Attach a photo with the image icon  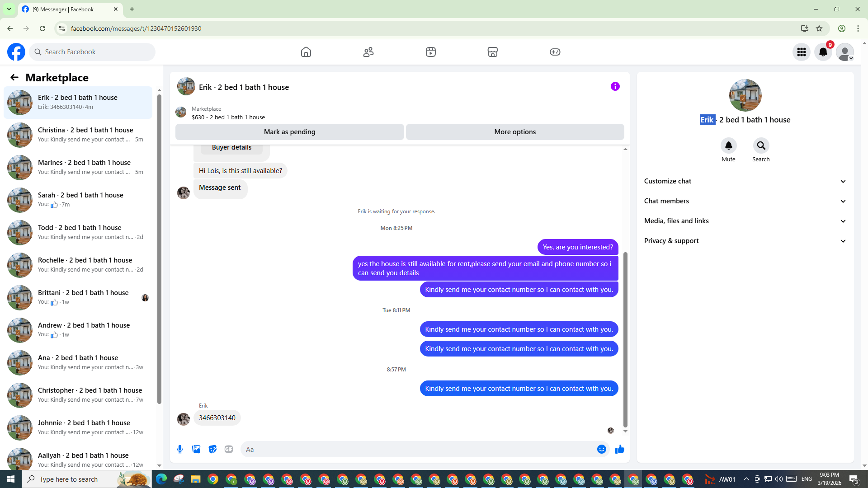(196, 449)
